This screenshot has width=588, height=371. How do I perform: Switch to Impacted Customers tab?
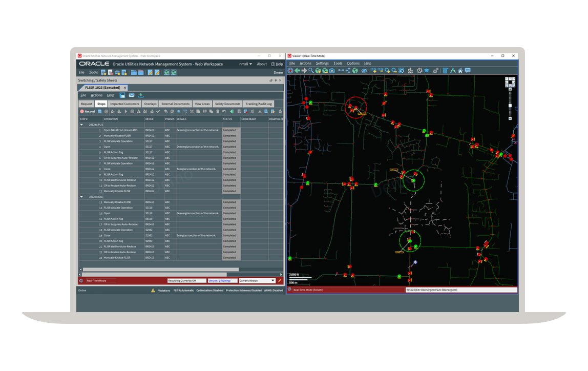pyautogui.click(x=124, y=104)
